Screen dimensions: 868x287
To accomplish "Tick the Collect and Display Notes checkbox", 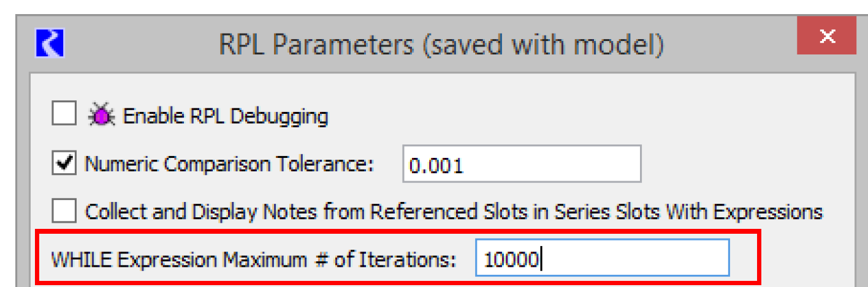I will pos(64,212).
